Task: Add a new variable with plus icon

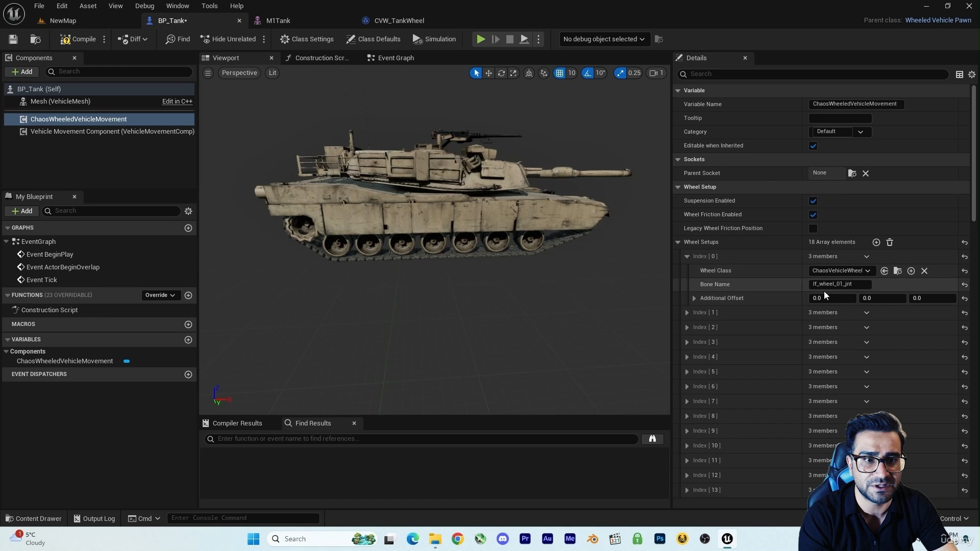Action: 188,340
